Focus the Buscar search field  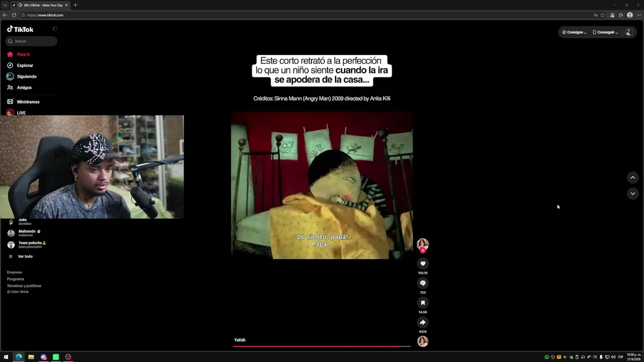tap(31, 41)
